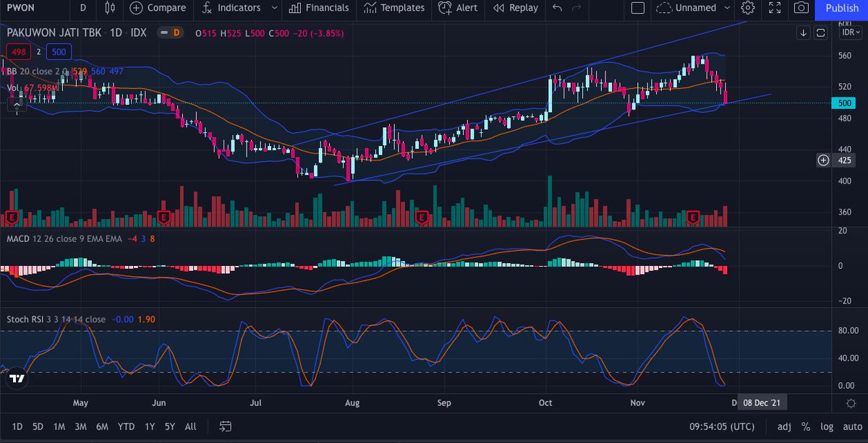
Task: Select the 3M time range
Action: [x=81, y=426]
